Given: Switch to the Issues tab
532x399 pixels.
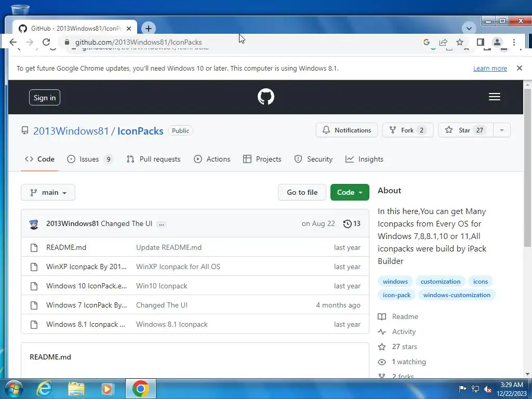Looking at the screenshot, I should click(x=89, y=159).
